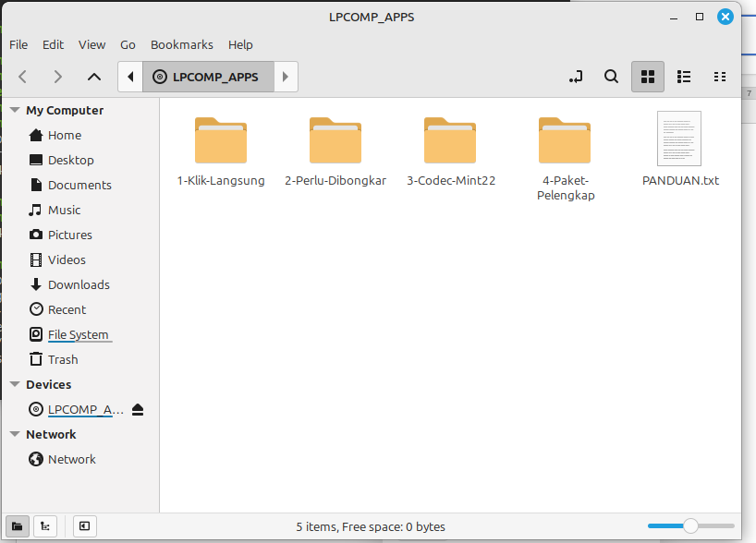This screenshot has width=756, height=543.
Task: Switch to icon view
Action: tap(648, 77)
